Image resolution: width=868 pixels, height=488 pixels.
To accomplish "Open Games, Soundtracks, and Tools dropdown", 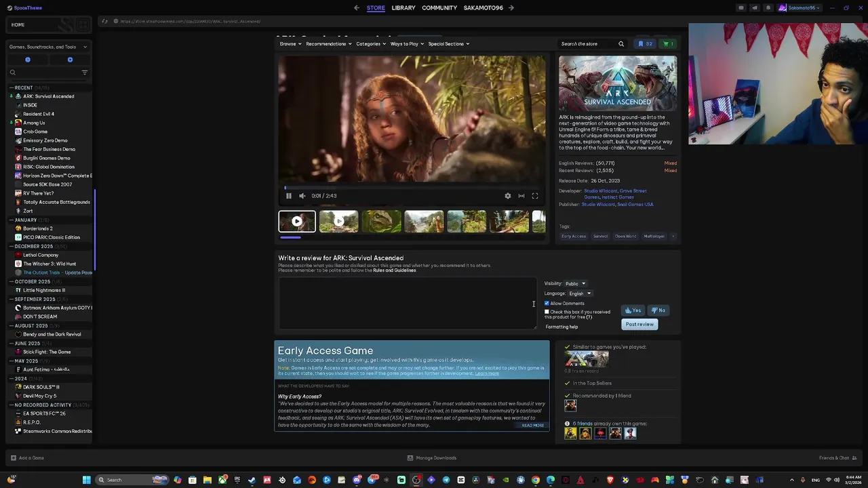I will [47, 47].
